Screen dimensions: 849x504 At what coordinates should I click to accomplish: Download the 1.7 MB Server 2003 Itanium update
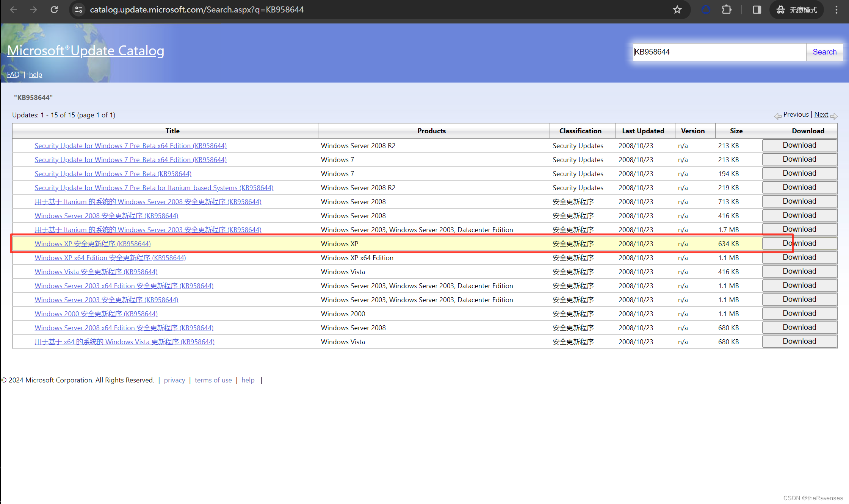[x=799, y=229]
